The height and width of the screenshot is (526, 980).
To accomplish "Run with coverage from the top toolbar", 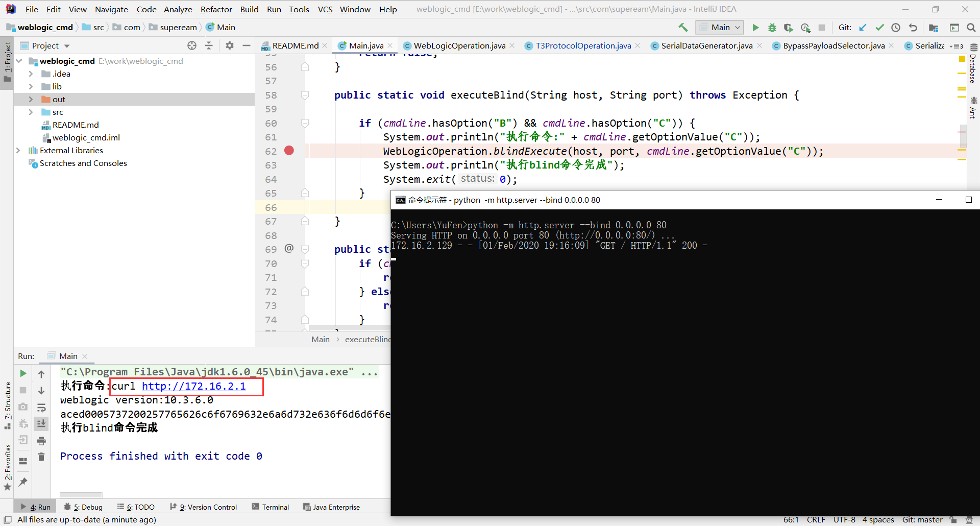I will pos(789,28).
